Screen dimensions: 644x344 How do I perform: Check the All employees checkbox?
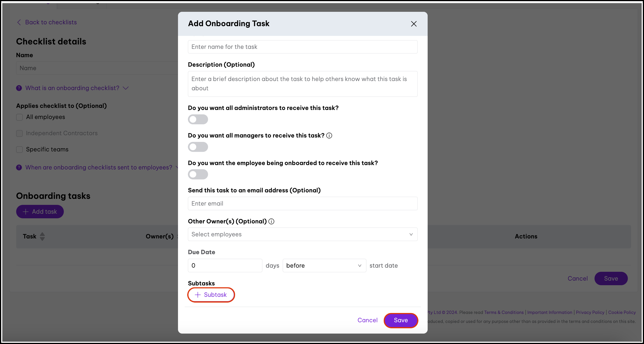point(19,117)
